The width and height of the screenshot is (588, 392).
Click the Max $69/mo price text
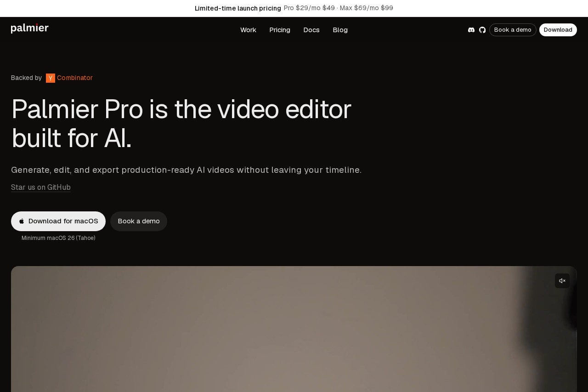[359, 8]
